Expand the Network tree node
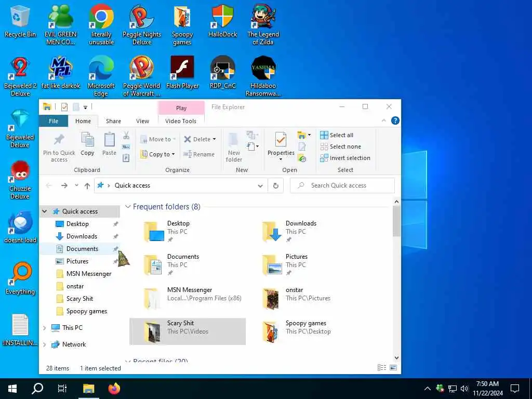This screenshot has width=532, height=399. pos(45,344)
